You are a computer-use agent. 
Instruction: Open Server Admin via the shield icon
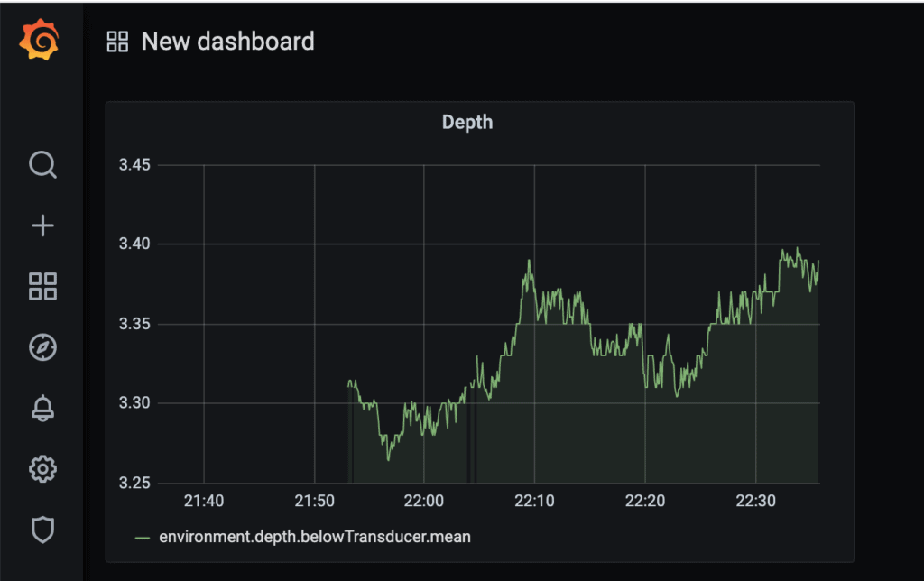click(42, 530)
